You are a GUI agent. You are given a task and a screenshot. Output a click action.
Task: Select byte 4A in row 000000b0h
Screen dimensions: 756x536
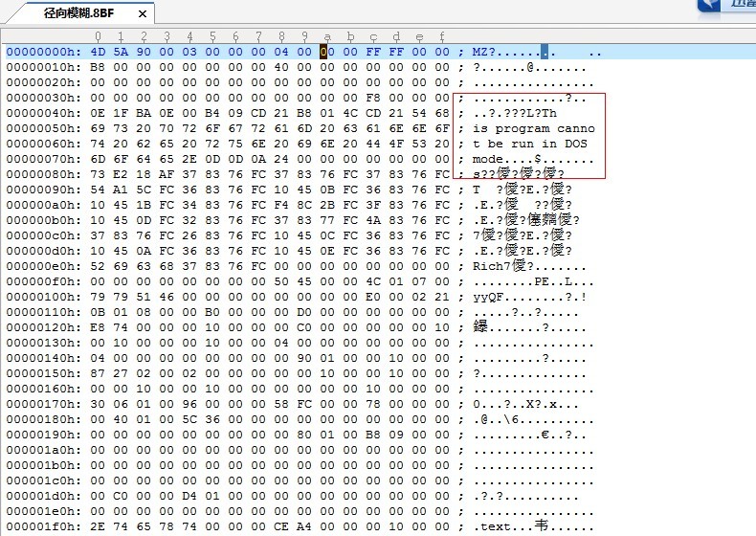tap(373, 220)
